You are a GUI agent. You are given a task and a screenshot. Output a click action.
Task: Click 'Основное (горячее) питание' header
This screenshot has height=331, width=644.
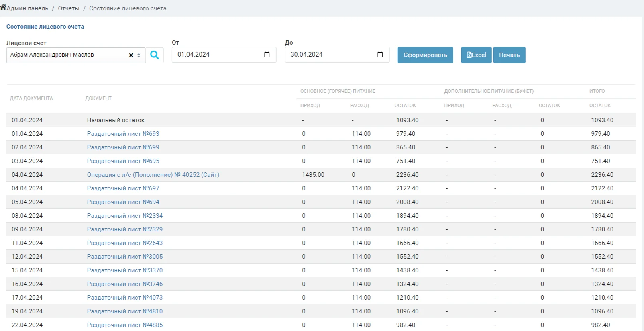(338, 91)
